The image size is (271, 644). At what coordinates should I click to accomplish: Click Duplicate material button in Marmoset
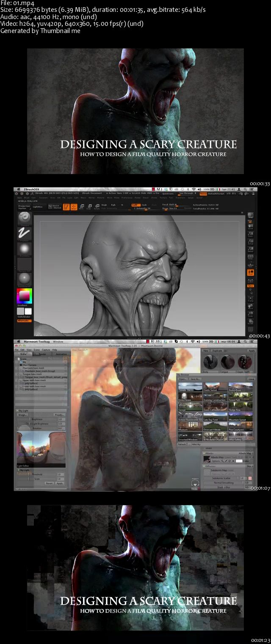(217, 351)
